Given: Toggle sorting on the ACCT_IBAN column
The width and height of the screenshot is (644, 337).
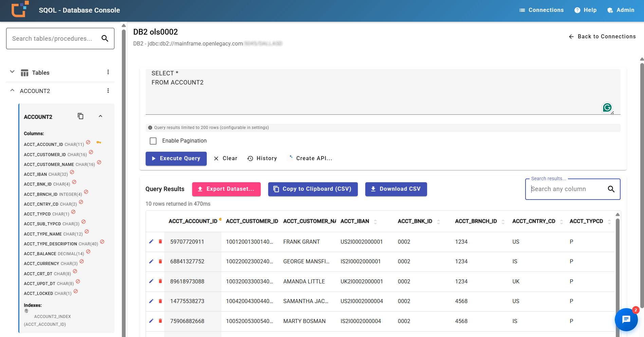Looking at the screenshot, I should pyautogui.click(x=375, y=221).
